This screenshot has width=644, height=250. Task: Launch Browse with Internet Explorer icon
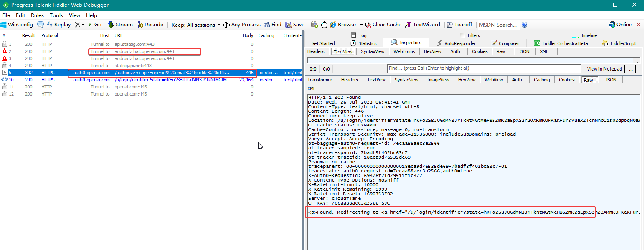[x=333, y=25]
